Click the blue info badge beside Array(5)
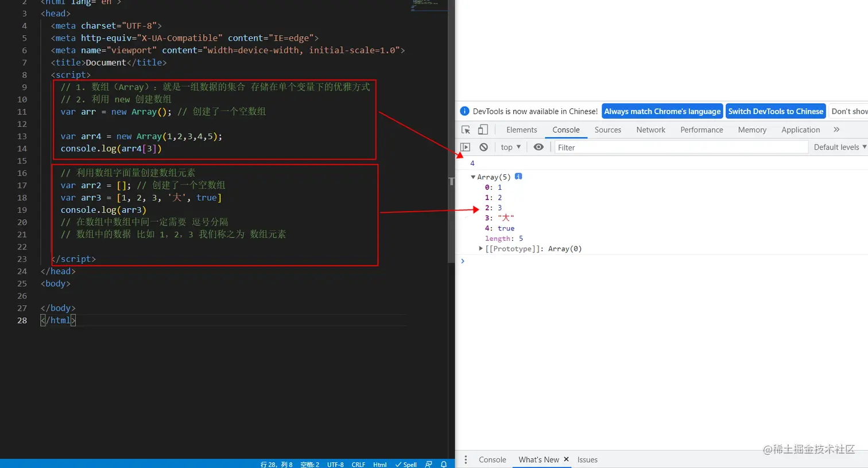 pyautogui.click(x=518, y=177)
